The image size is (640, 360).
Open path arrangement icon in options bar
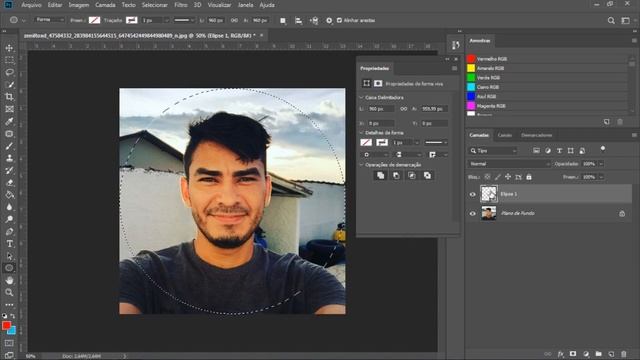(314, 20)
